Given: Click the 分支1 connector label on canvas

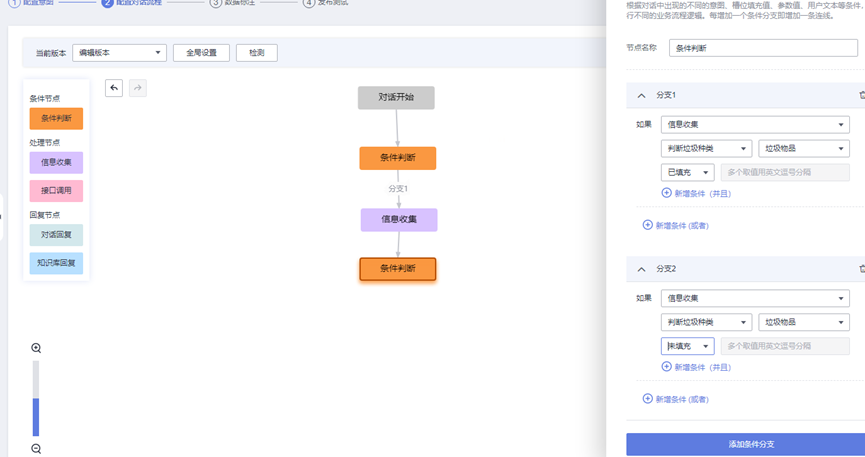Looking at the screenshot, I should [x=398, y=189].
